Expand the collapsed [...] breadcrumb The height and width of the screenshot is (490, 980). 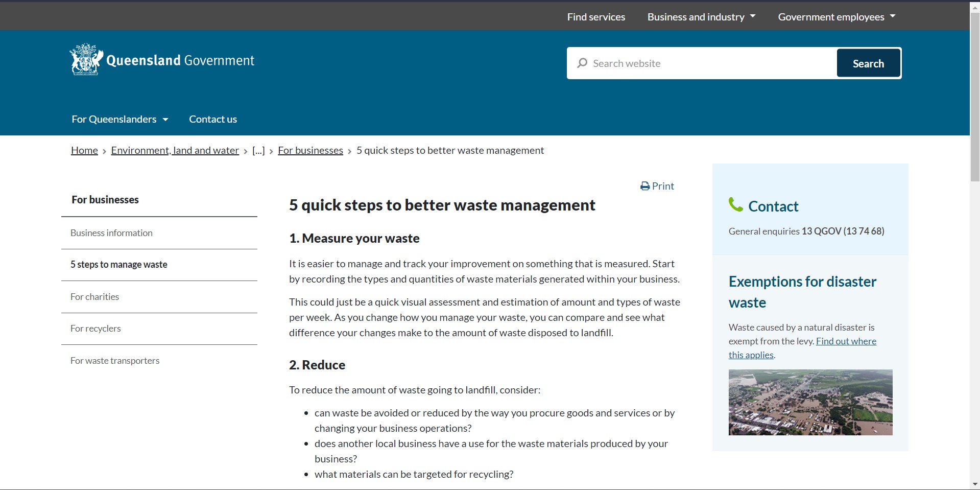(x=258, y=150)
